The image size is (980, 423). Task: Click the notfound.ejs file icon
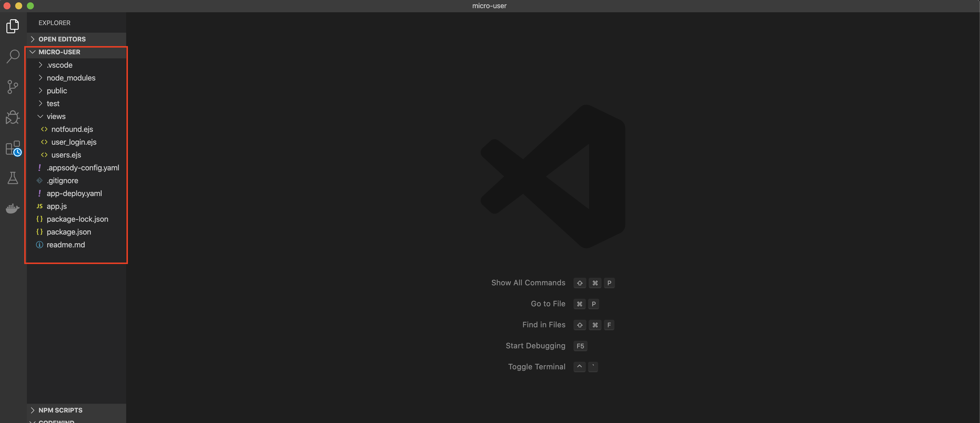point(44,129)
